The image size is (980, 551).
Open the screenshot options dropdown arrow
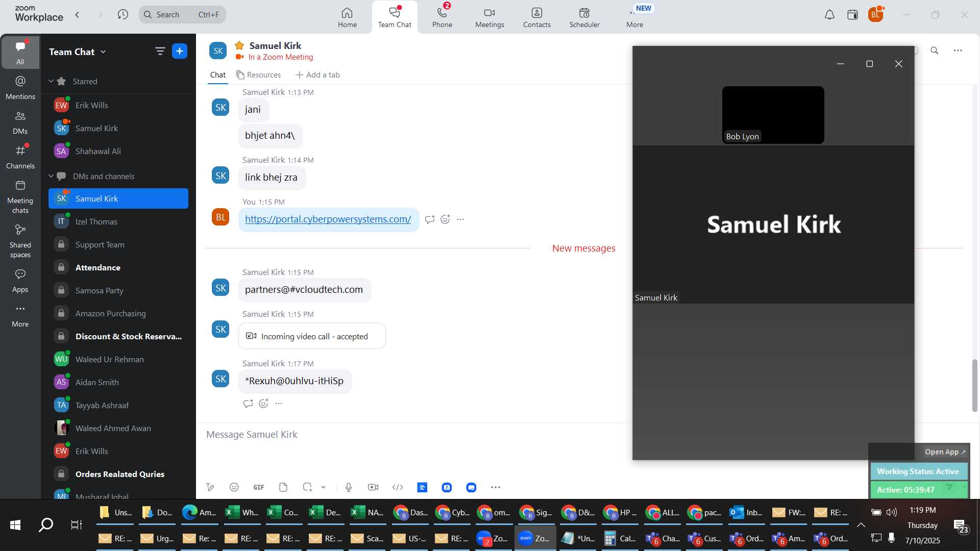point(323,487)
